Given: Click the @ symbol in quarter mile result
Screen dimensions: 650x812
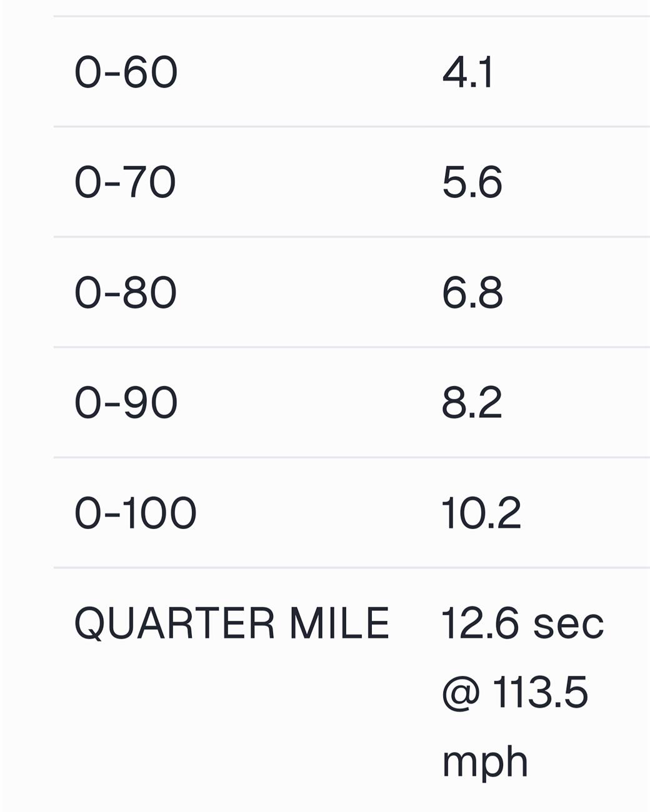Looking at the screenshot, I should tap(461, 693).
